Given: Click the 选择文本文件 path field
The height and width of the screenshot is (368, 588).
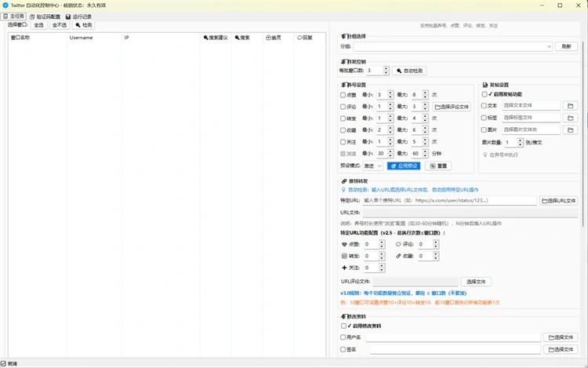Looking at the screenshot, I should (x=531, y=106).
